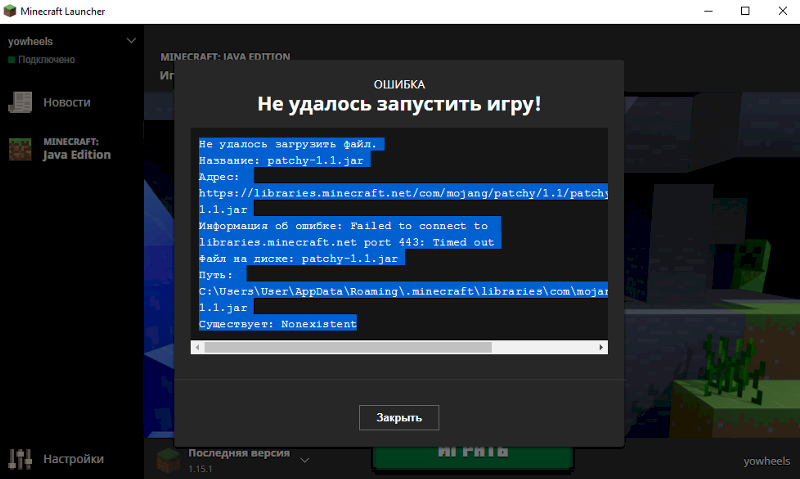Open the Последняя версия dropdown arrow
The height and width of the screenshot is (479, 800).
tap(305, 460)
